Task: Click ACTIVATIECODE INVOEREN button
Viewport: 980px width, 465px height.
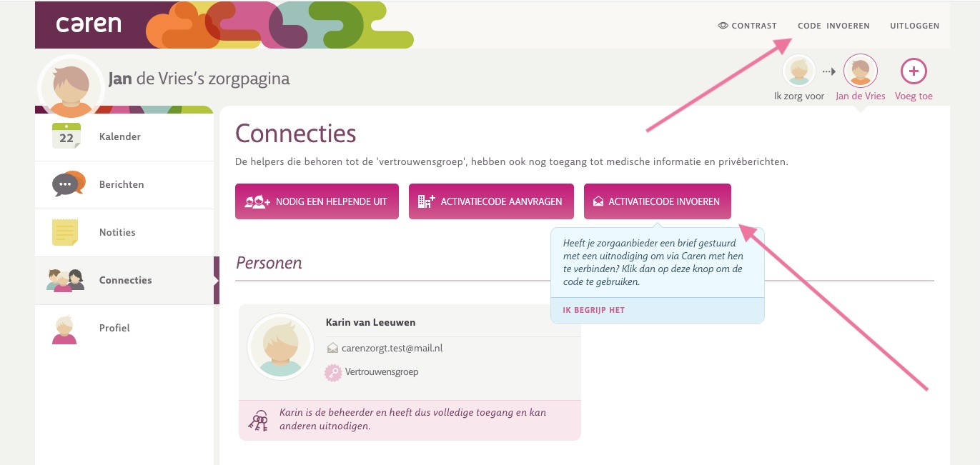Action: click(x=657, y=201)
